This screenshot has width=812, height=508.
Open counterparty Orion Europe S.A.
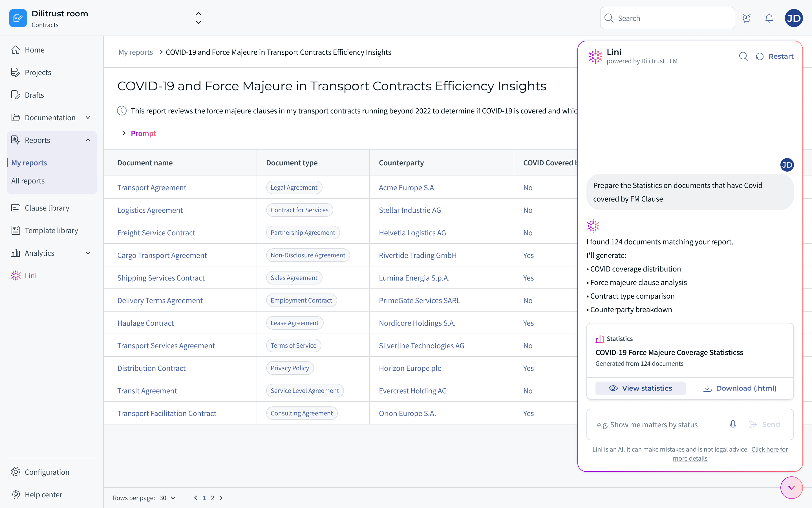407,413
